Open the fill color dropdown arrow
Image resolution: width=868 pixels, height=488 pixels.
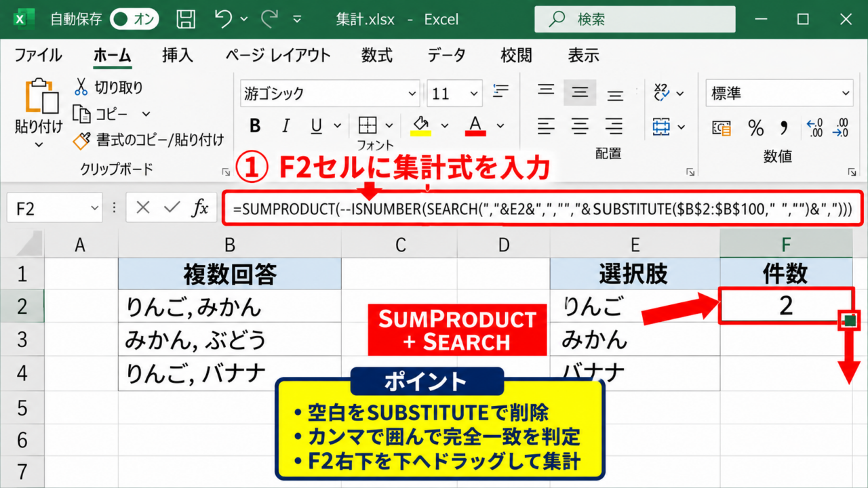coord(445,126)
